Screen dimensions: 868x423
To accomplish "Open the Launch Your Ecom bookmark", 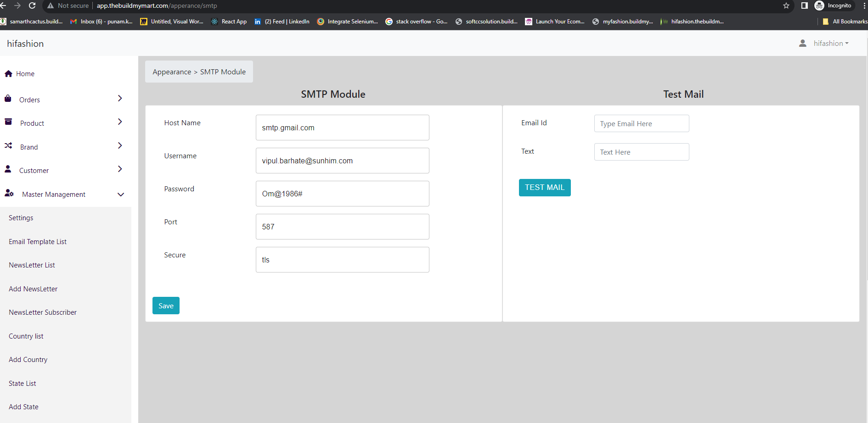I will [555, 22].
